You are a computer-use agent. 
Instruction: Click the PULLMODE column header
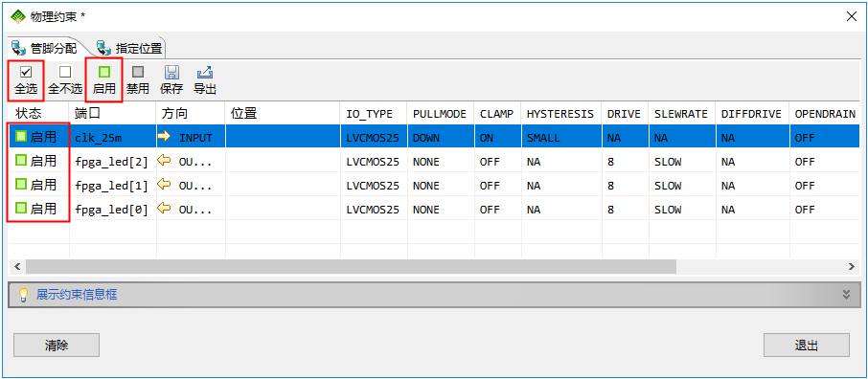click(441, 114)
